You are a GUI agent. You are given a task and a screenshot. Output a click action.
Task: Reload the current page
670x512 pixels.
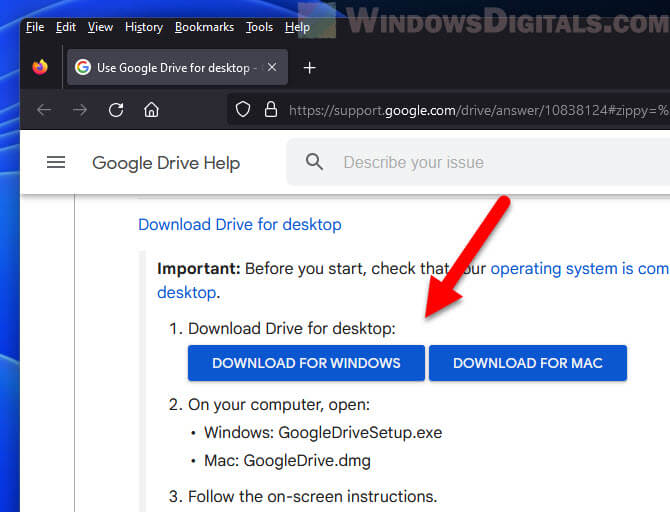[116, 110]
